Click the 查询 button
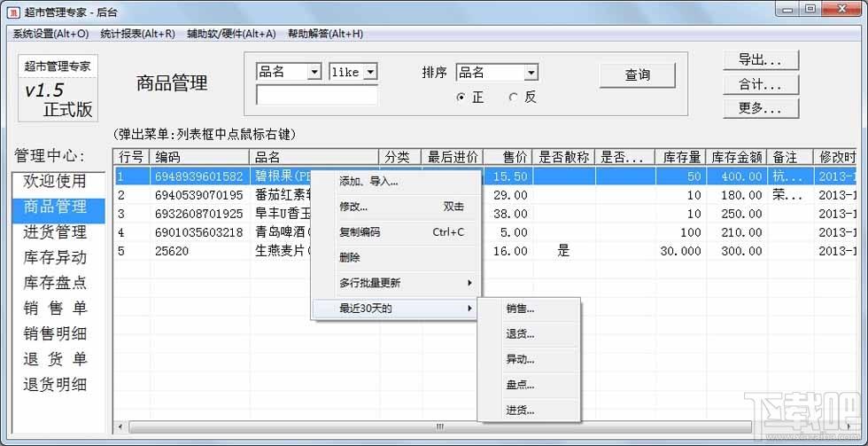This screenshot has width=868, height=446. (637, 75)
